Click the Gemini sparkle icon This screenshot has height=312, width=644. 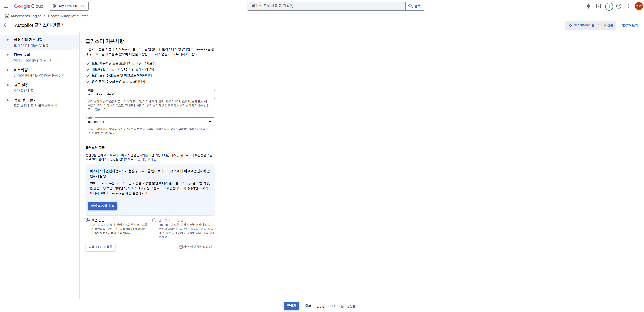coord(588,6)
